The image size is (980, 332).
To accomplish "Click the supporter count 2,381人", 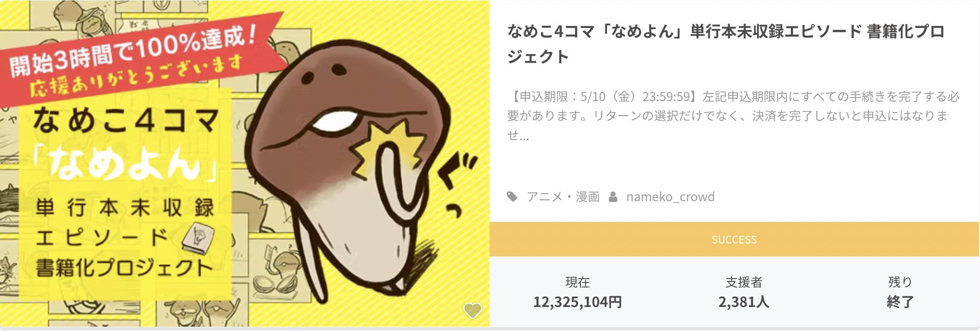I will (744, 302).
